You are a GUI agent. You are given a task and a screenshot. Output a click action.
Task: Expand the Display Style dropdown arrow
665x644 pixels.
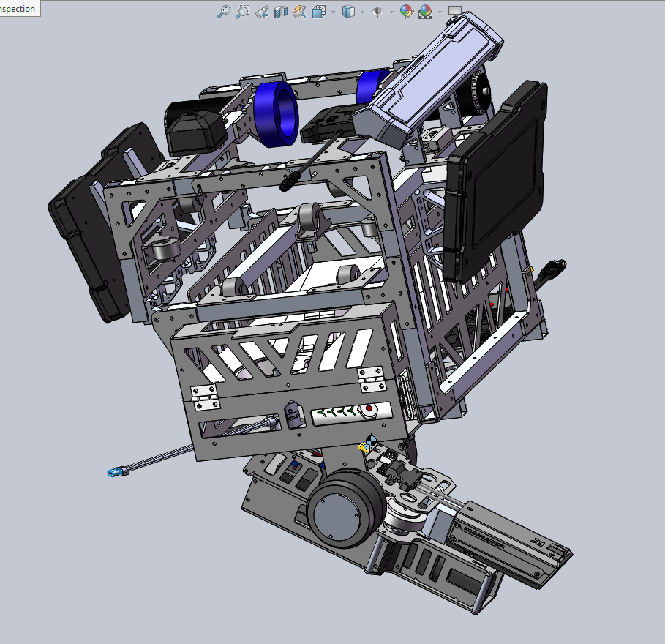(x=364, y=12)
